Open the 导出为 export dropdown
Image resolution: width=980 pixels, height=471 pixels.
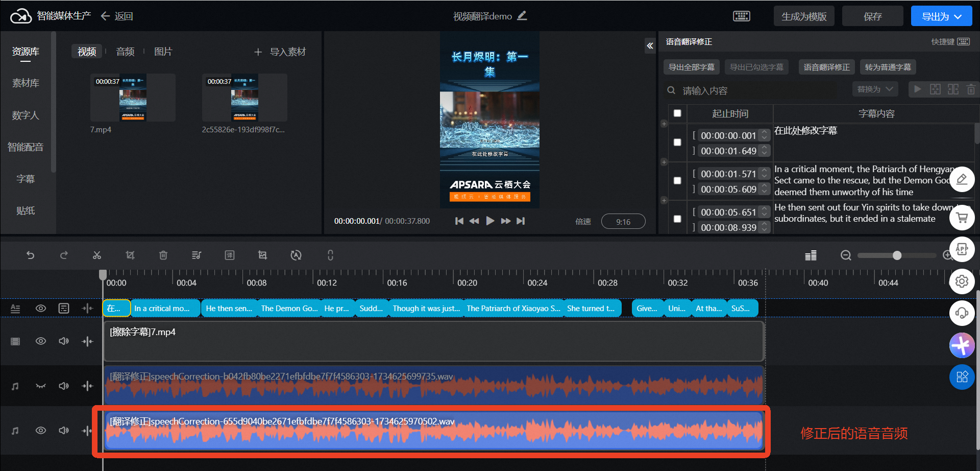[x=941, y=16]
